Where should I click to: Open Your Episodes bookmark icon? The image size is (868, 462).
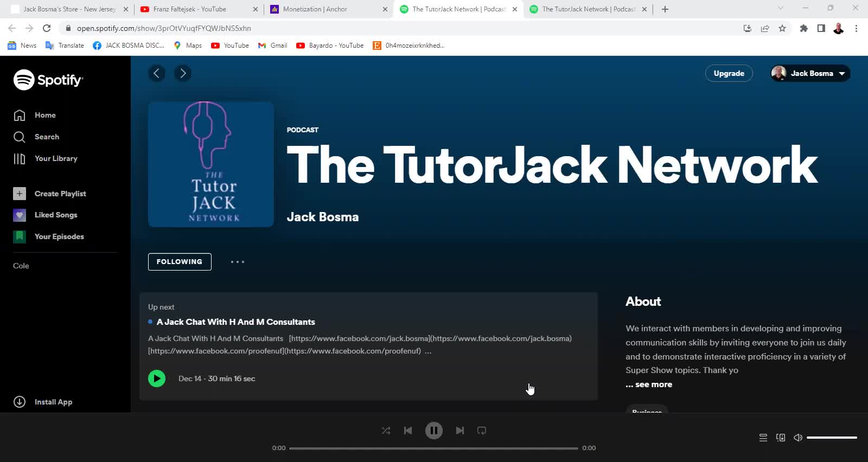(x=20, y=236)
